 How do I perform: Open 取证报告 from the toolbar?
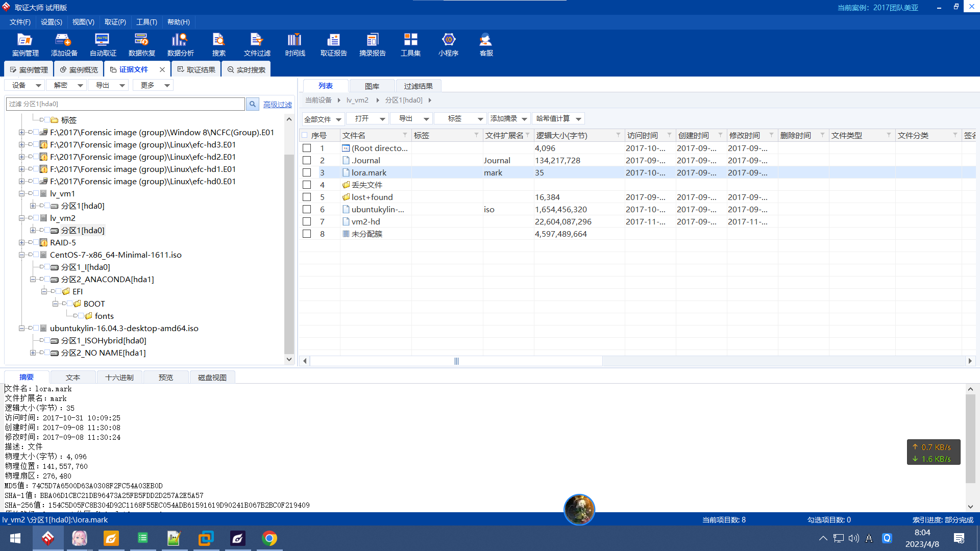coord(333,44)
